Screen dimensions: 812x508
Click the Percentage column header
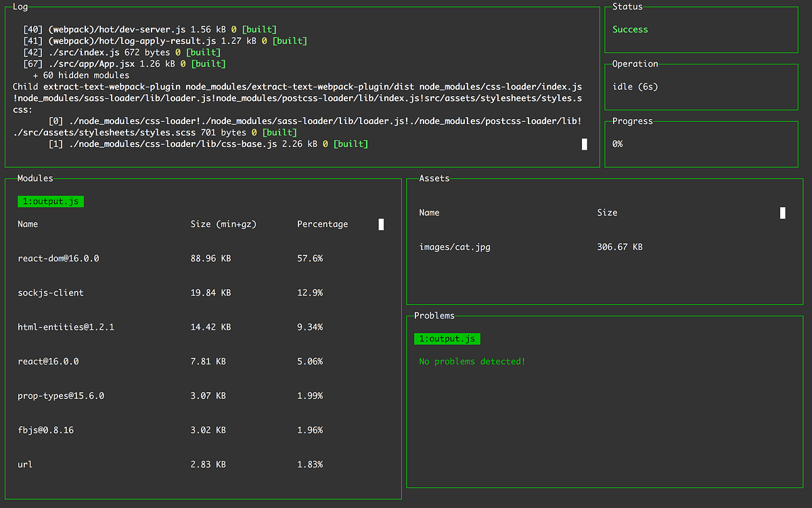(323, 224)
